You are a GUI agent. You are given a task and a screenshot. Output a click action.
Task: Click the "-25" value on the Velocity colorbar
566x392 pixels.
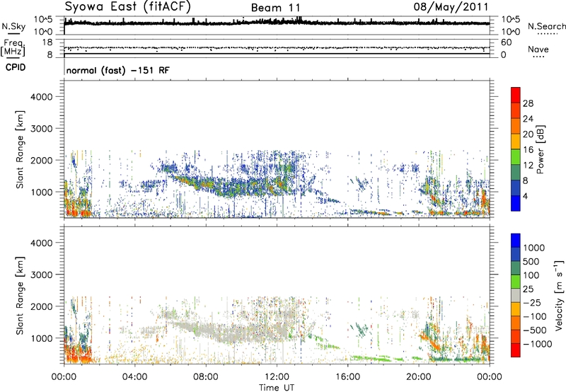[533, 302]
